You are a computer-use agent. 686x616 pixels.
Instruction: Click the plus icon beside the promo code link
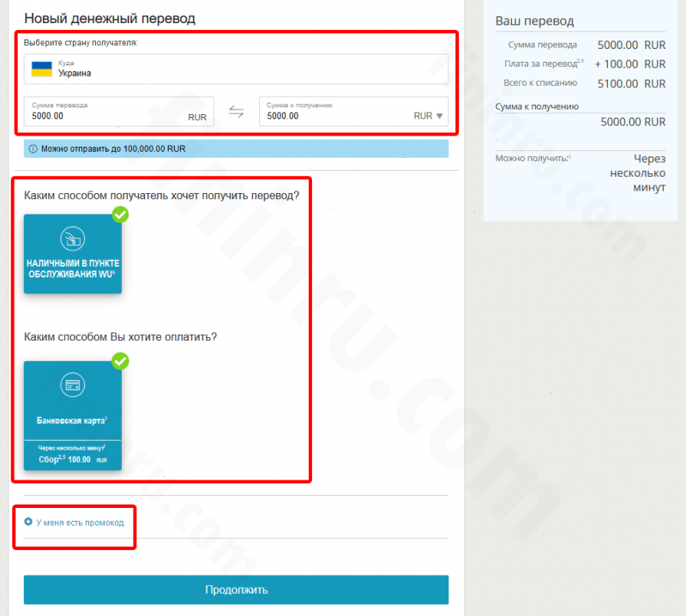pyautogui.click(x=28, y=522)
